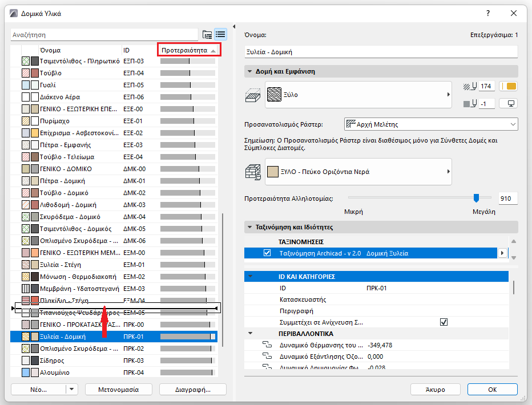
Task: Click classification list scroll up arrow
Action: point(514,241)
